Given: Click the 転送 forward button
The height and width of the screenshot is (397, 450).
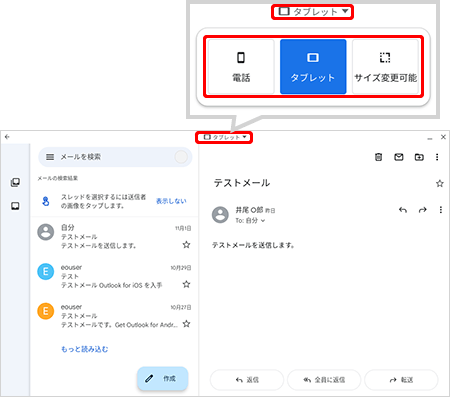Looking at the screenshot, I should click(401, 380).
